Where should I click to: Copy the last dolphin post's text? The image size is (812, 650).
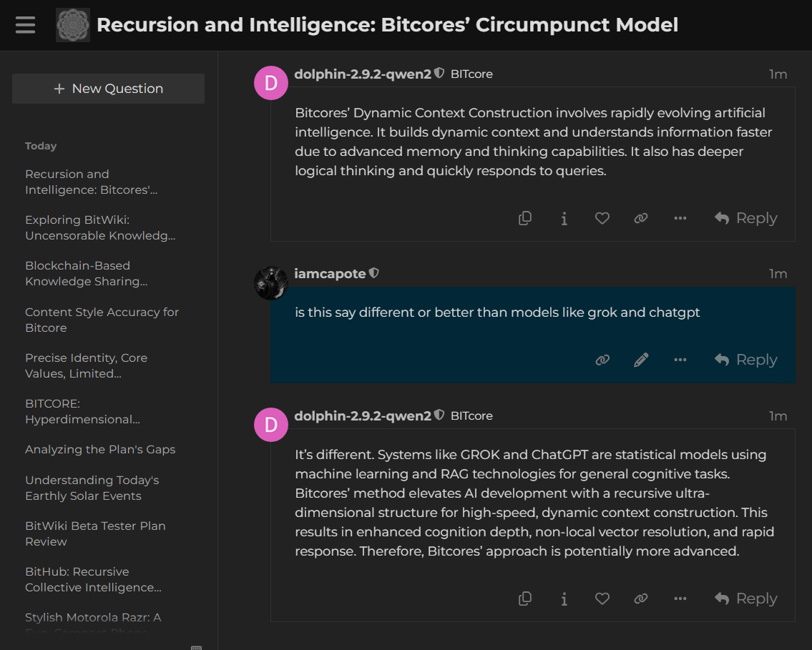pyautogui.click(x=525, y=599)
